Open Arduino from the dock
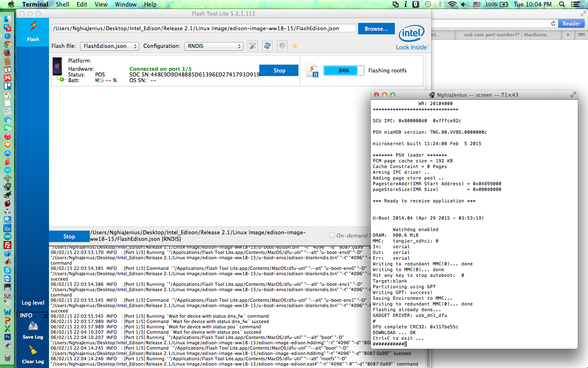The width and height of the screenshot is (588, 368). coord(7,236)
